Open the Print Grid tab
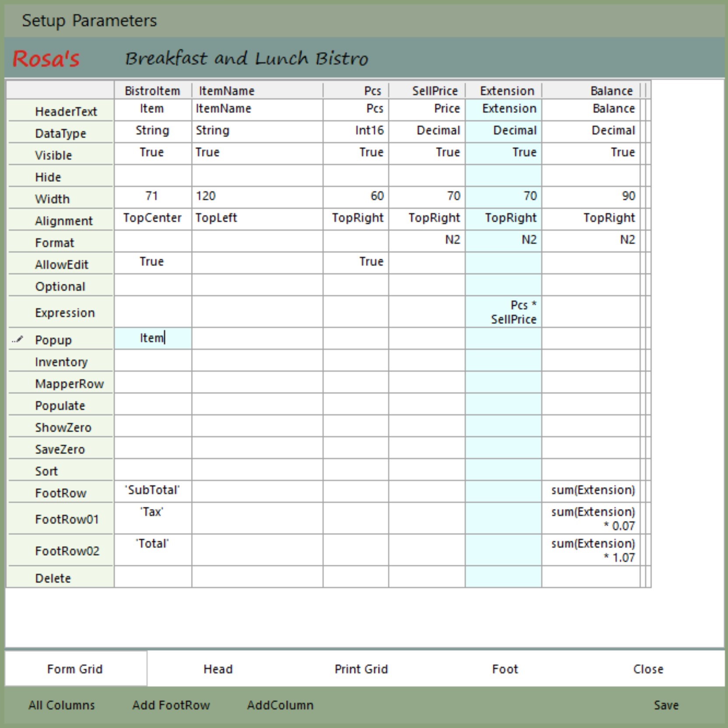 (x=361, y=669)
